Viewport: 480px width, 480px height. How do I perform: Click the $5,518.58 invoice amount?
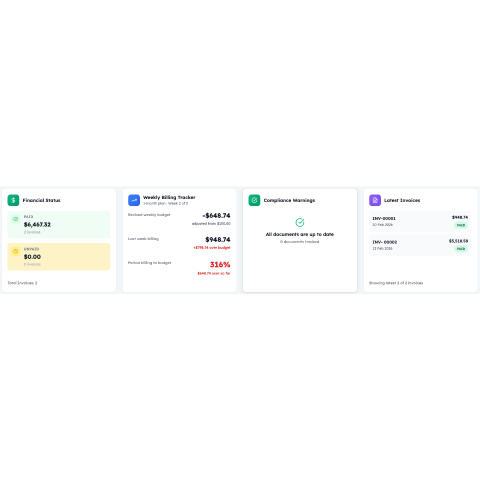tap(458, 241)
